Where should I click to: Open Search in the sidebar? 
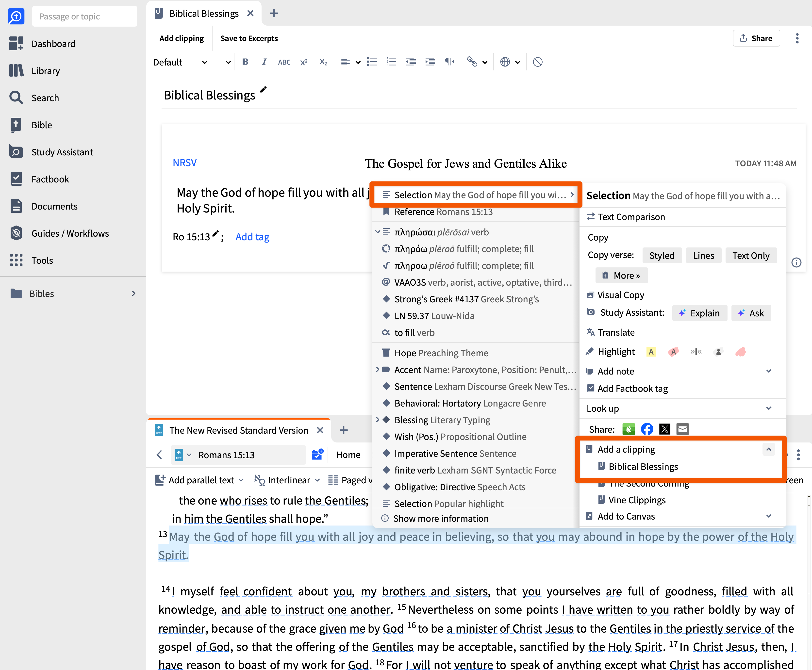[34, 98]
